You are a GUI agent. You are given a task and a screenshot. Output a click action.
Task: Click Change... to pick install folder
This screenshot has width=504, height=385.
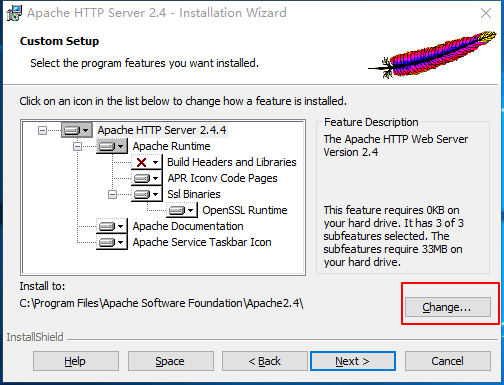tap(448, 307)
